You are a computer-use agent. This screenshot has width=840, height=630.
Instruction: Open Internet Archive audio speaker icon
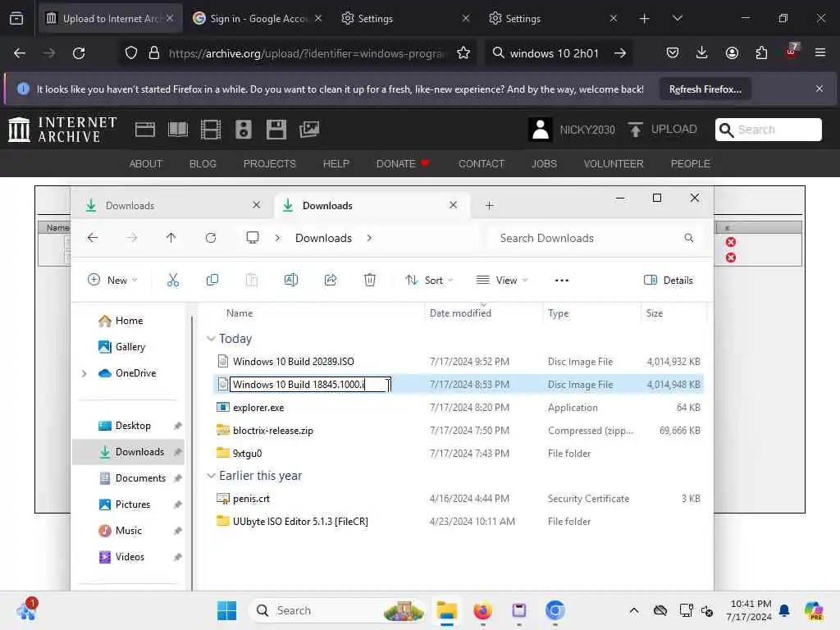click(243, 130)
